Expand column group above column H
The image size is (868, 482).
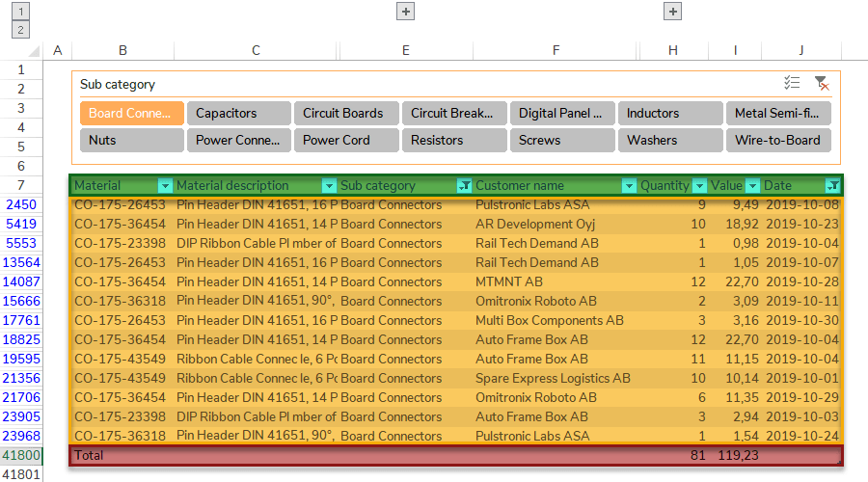pos(673,12)
